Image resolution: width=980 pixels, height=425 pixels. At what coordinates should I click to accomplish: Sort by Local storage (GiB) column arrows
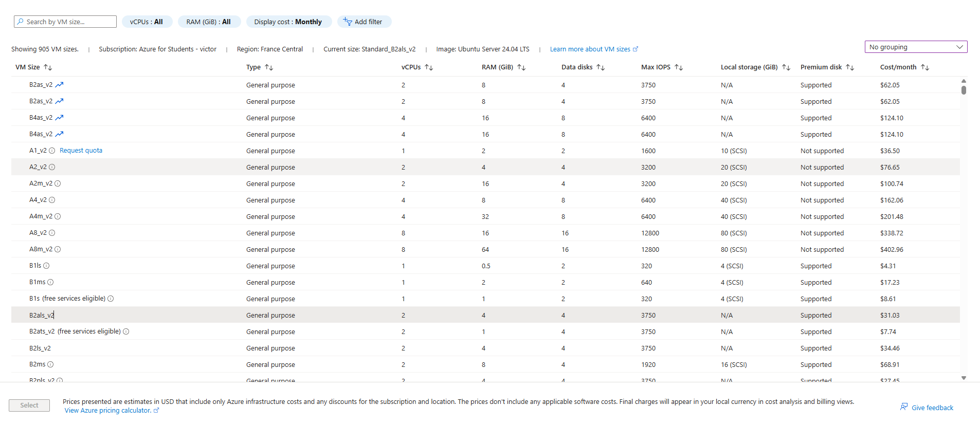tap(786, 67)
